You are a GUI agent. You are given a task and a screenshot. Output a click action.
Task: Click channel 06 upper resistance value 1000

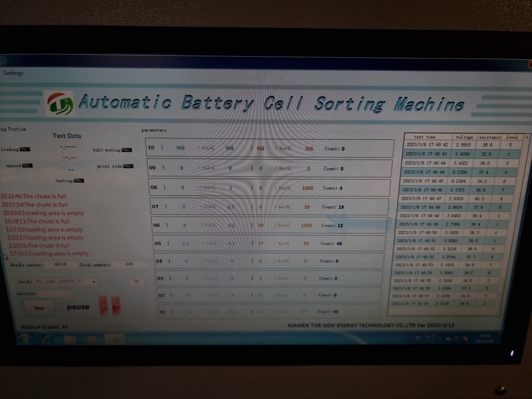[x=306, y=226]
